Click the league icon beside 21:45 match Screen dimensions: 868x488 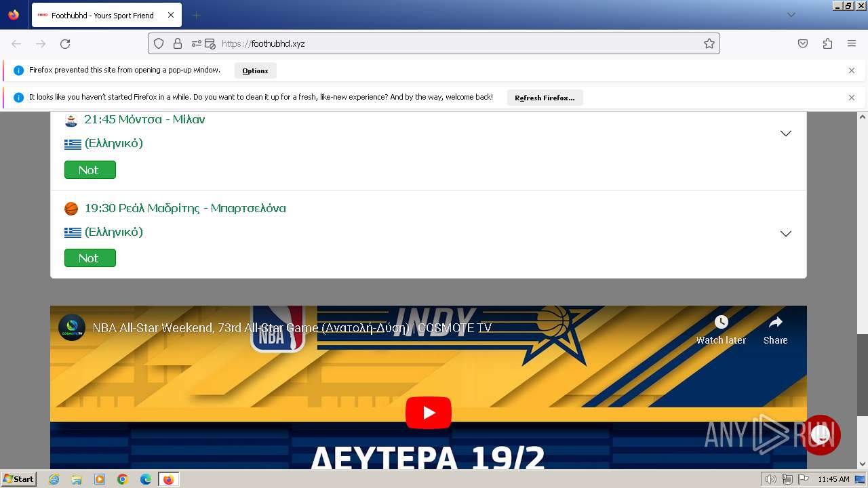pyautogui.click(x=71, y=121)
